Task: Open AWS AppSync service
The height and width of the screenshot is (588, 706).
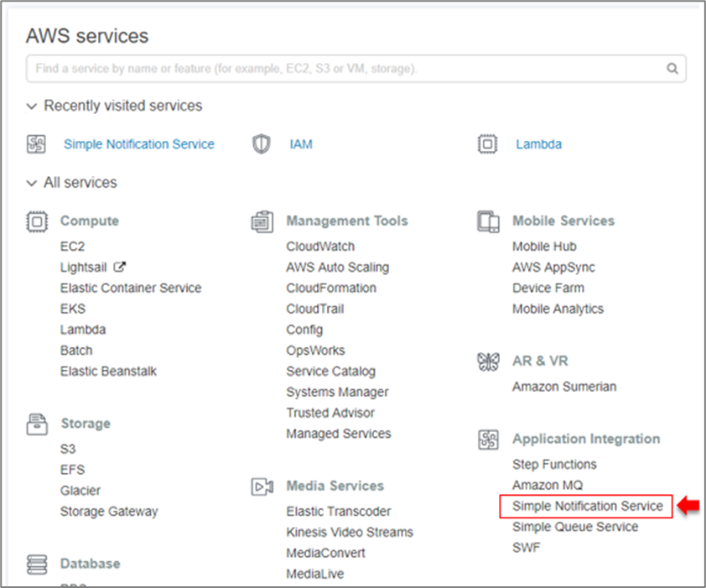Action: pyautogui.click(x=553, y=268)
